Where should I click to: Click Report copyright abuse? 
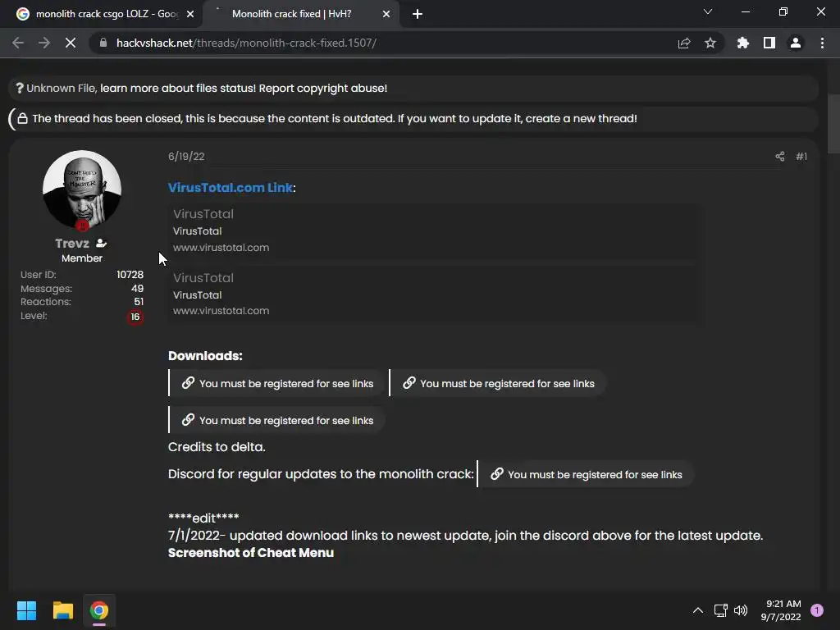point(323,88)
